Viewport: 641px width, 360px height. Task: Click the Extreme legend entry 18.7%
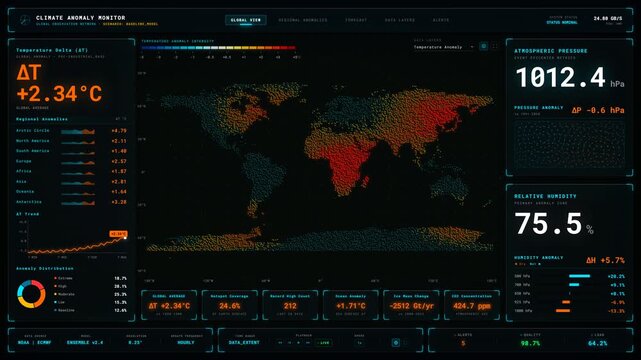coord(90,278)
